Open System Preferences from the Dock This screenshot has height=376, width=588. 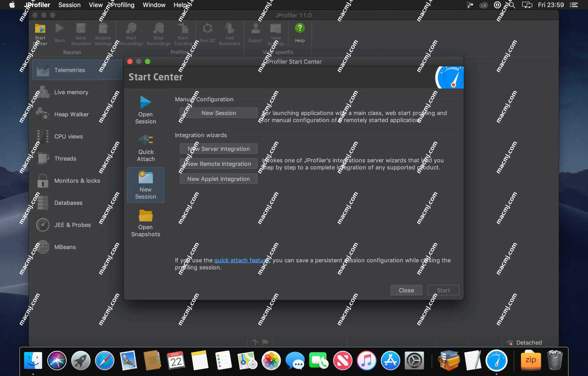(x=414, y=360)
